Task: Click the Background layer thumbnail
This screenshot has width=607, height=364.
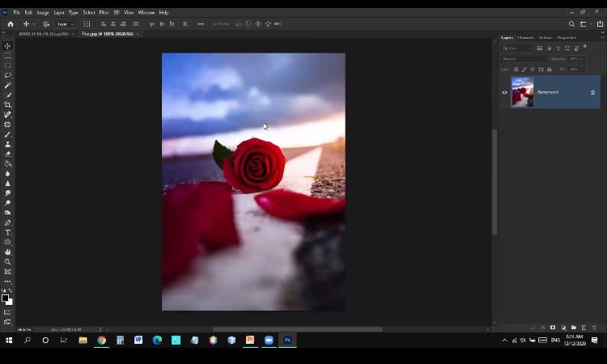Action: click(x=522, y=92)
